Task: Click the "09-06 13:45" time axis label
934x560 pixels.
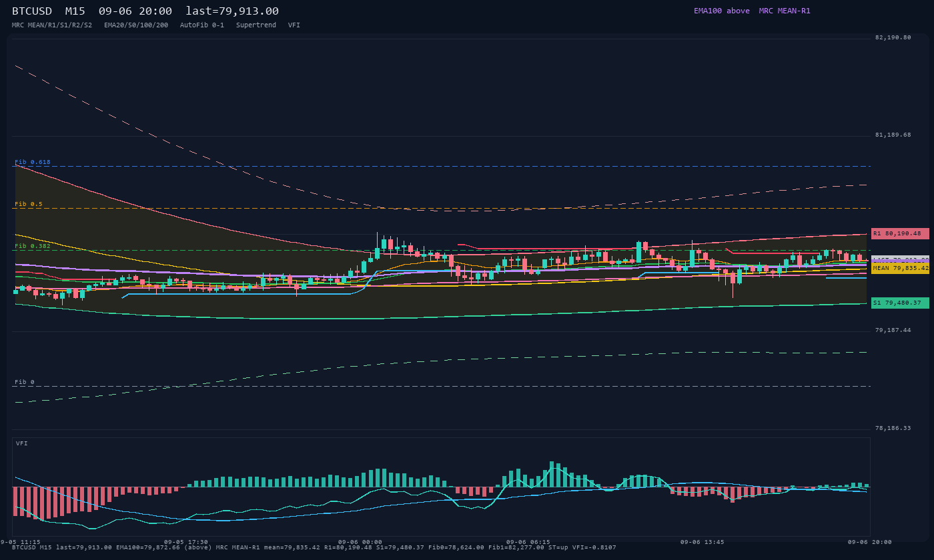Action: [x=703, y=542]
